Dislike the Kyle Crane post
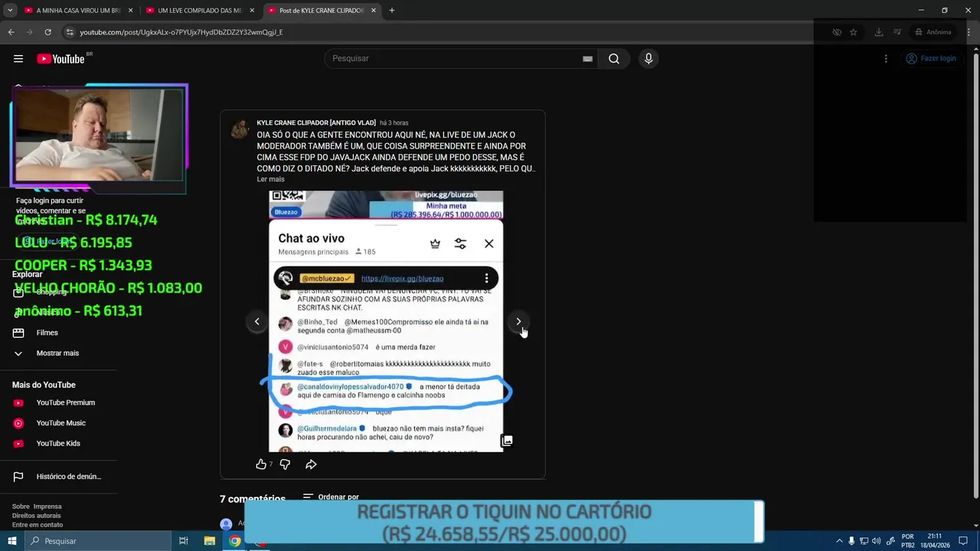Viewport: 980px width, 551px height. pyautogui.click(x=285, y=465)
